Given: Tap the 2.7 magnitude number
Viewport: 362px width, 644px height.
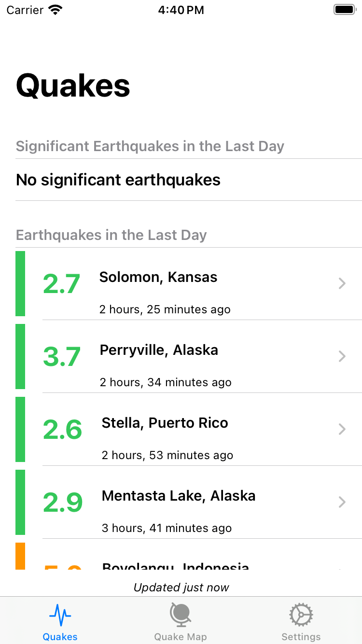Looking at the screenshot, I should 61,284.
